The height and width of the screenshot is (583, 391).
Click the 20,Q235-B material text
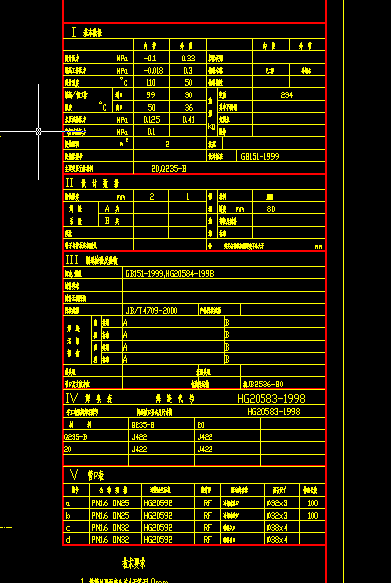tap(169, 169)
